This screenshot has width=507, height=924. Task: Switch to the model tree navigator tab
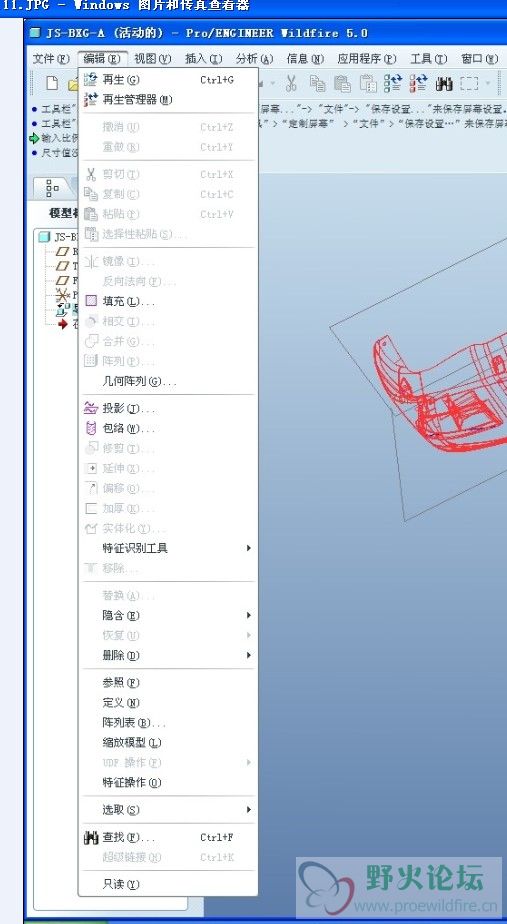point(52,188)
